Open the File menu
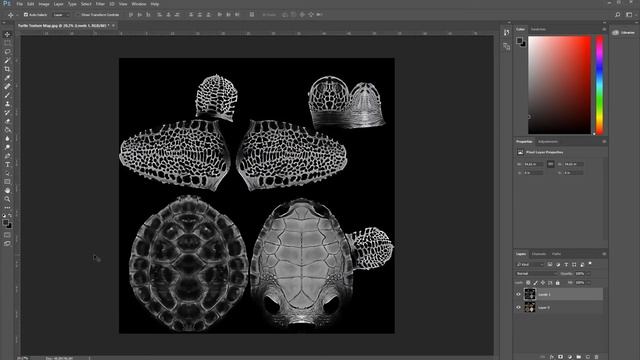This screenshot has height=360, width=640. click(x=20, y=4)
